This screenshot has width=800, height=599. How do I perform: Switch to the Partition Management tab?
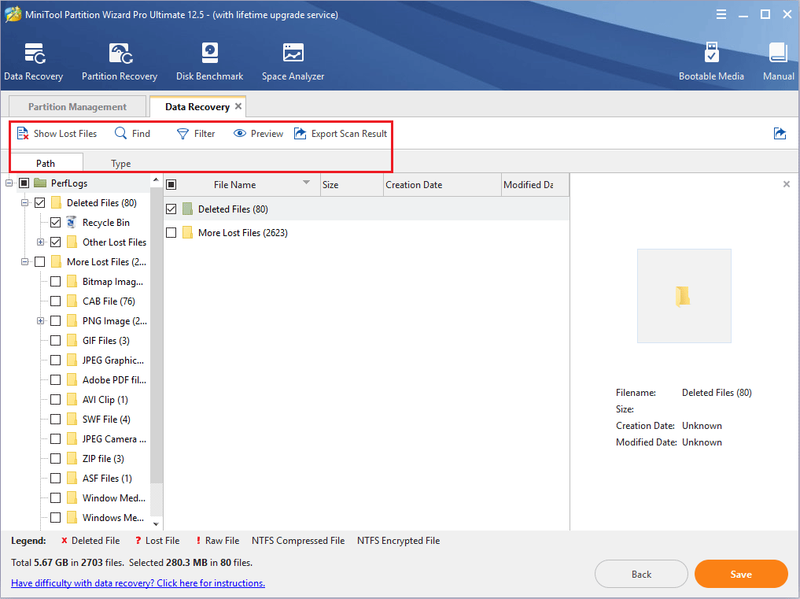[x=78, y=107]
